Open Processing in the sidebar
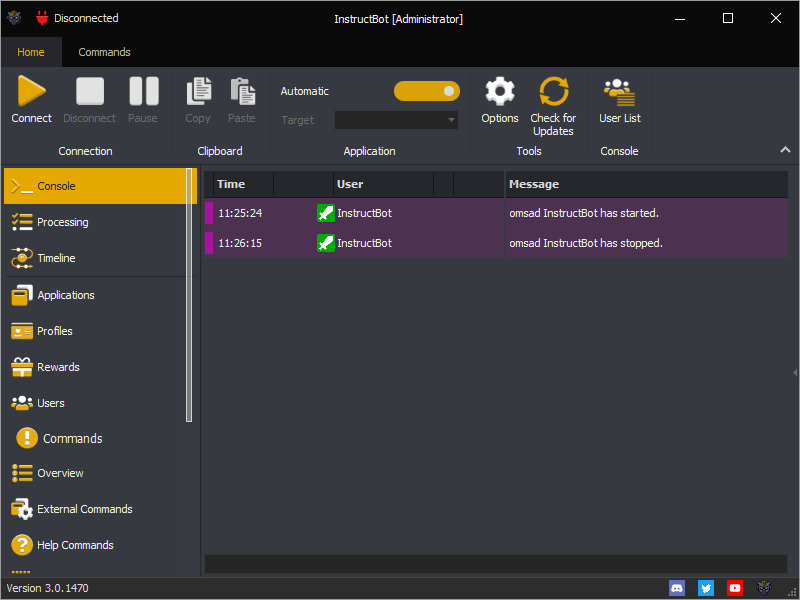 click(x=95, y=222)
